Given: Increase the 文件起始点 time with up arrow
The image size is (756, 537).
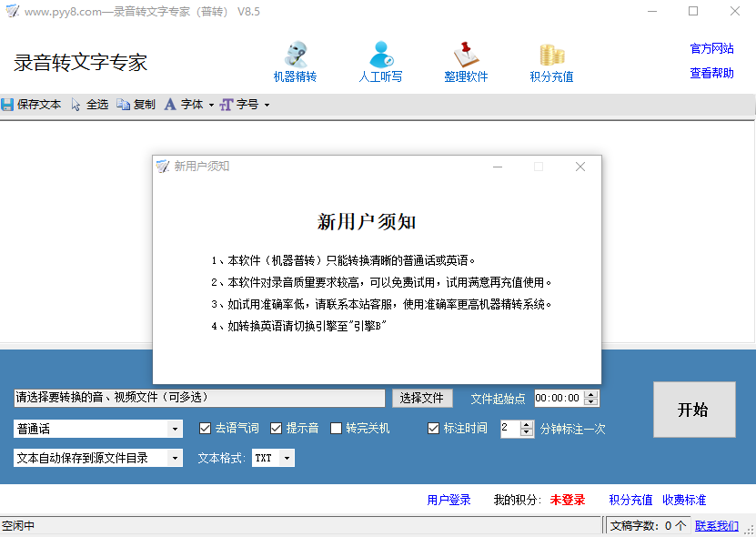Looking at the screenshot, I should 590,394.
